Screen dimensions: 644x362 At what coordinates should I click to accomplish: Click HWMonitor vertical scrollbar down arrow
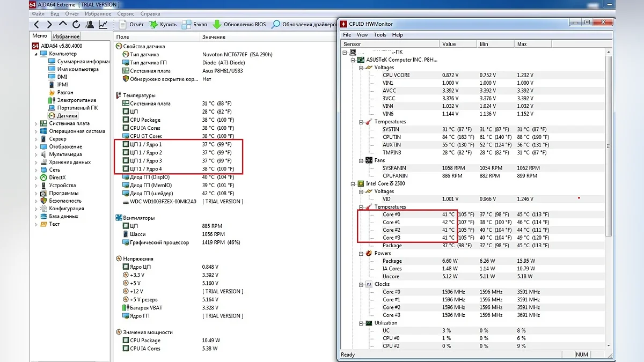click(x=609, y=345)
